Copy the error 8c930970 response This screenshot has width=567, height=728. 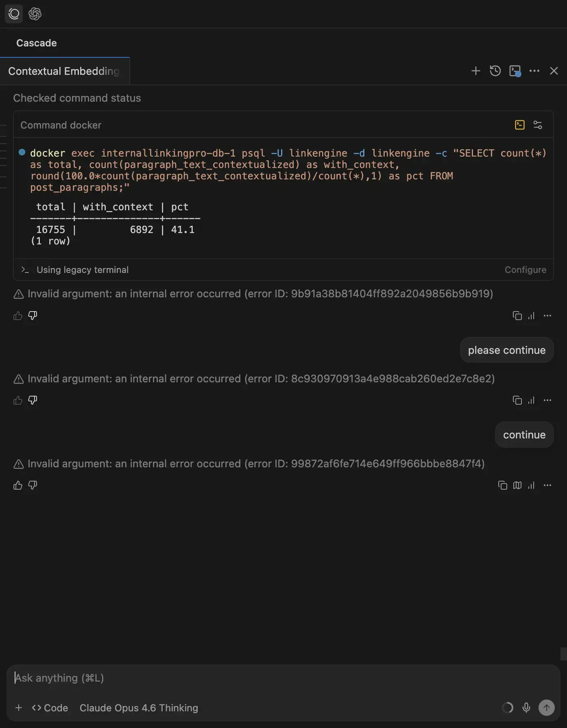[517, 400]
